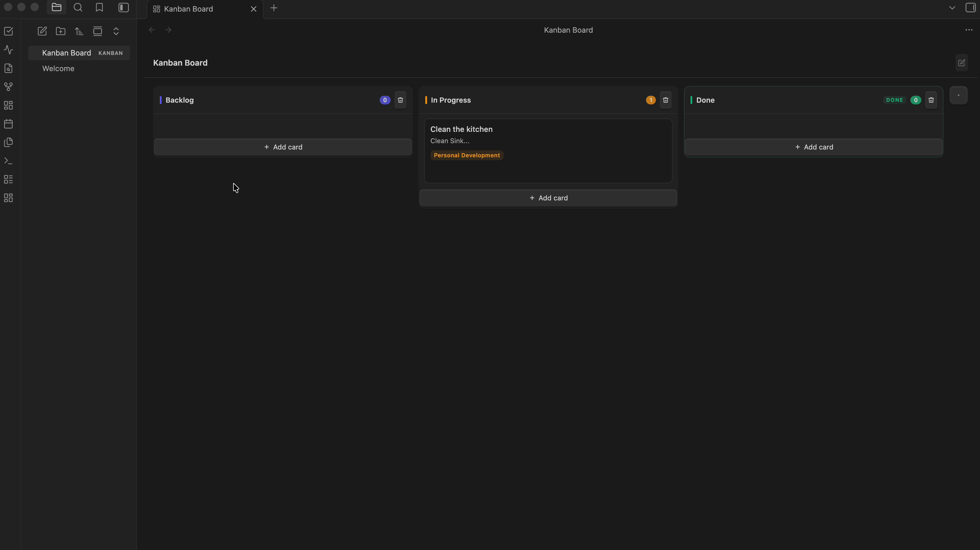The image size is (980, 550).
Task: Add card to In Progress column
Action: (548, 198)
